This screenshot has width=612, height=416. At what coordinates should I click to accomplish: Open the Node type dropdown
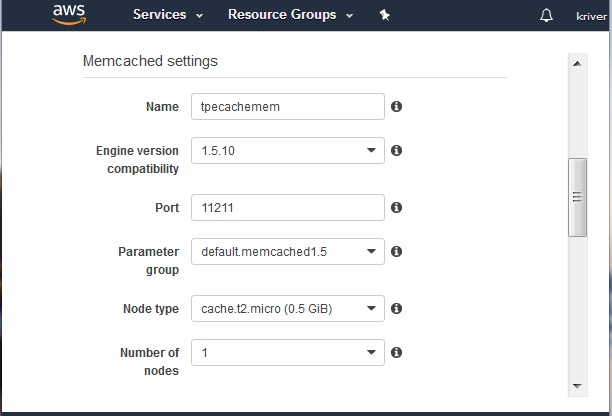click(x=287, y=308)
